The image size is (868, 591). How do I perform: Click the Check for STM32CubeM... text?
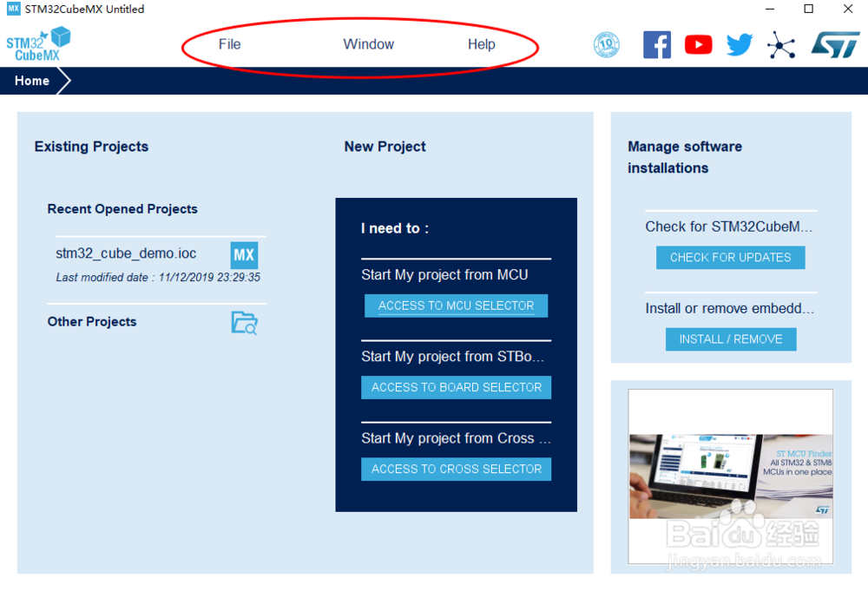tap(728, 227)
